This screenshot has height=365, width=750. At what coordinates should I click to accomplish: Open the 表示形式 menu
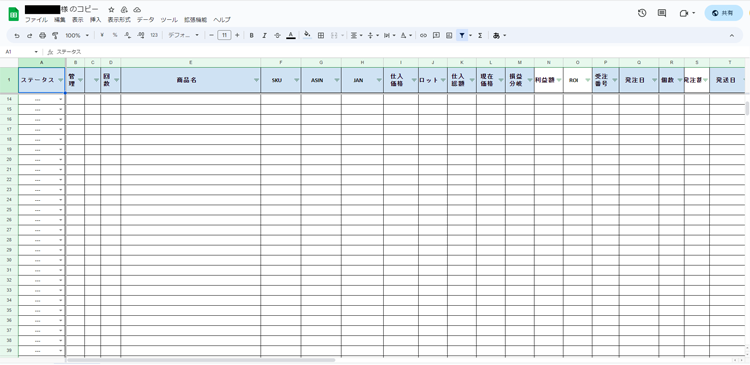(119, 20)
